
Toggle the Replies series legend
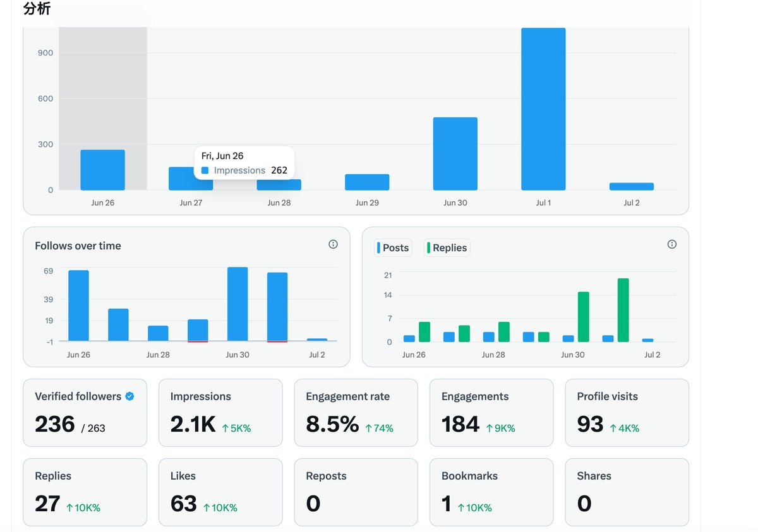[x=447, y=248]
